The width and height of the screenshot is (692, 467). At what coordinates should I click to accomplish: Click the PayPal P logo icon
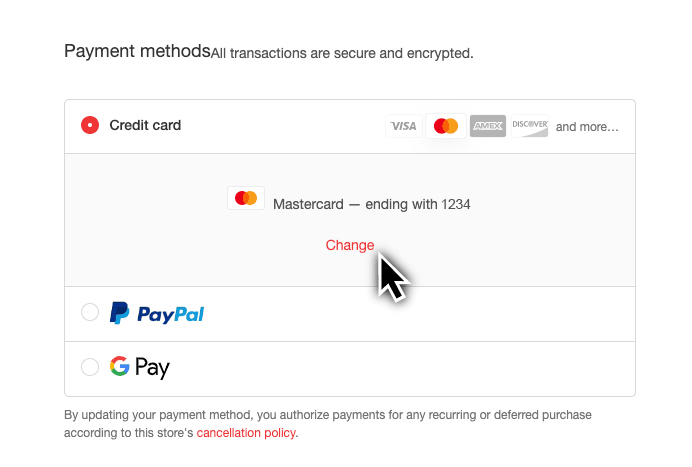pyautogui.click(x=119, y=313)
